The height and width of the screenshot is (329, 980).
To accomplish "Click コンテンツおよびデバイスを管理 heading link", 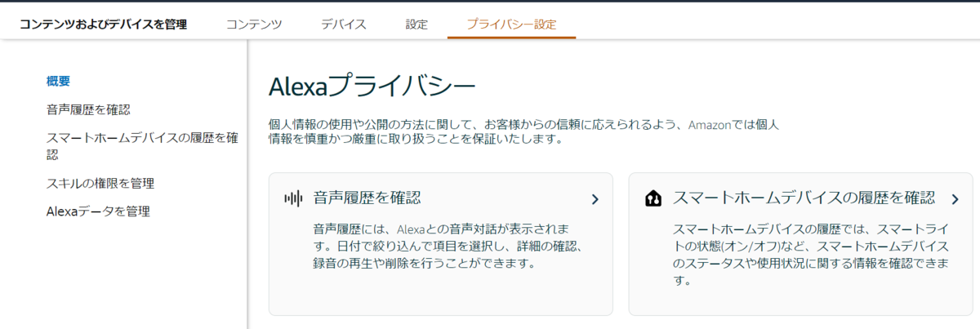I will tap(103, 24).
